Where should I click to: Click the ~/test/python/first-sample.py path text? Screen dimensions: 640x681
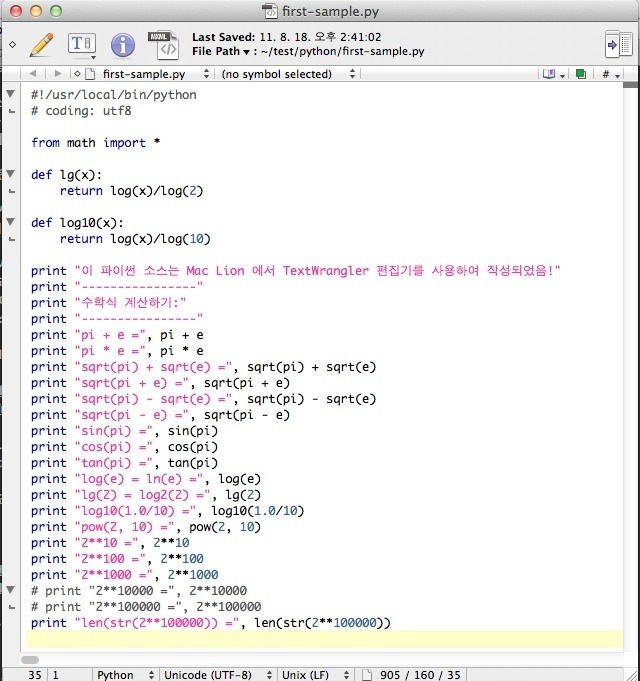pyautogui.click(x=343, y=51)
